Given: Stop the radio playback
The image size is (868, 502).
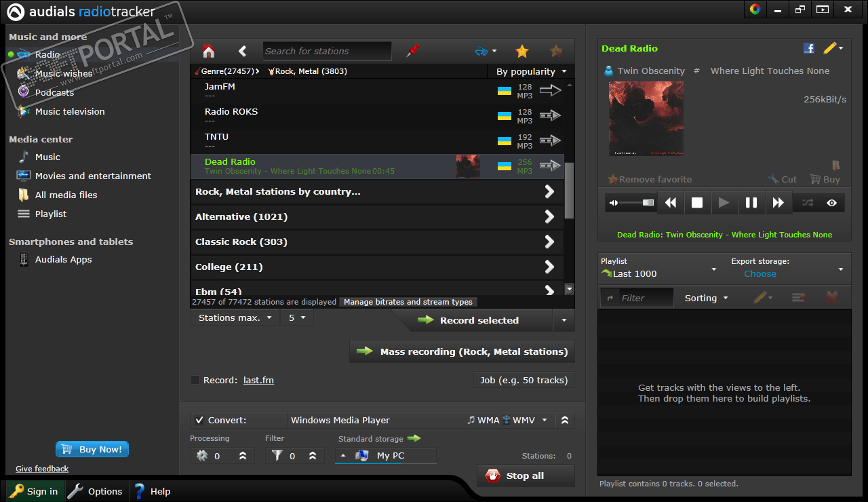Looking at the screenshot, I should [x=697, y=203].
